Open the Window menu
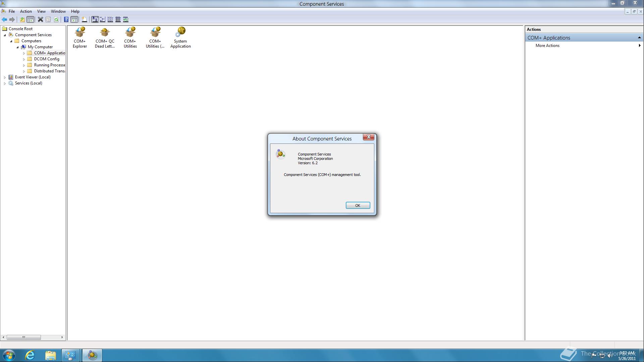 [x=58, y=11]
